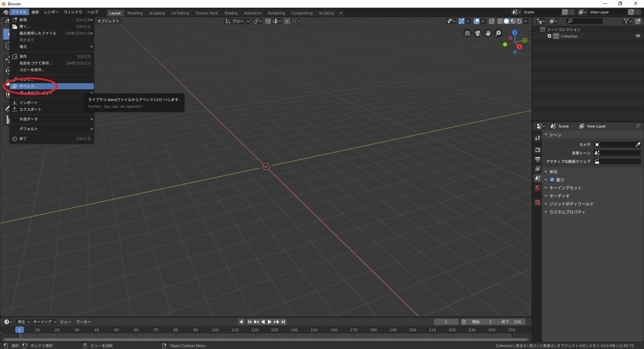Click the Blender logo menu icon
The height and width of the screenshot is (349, 644).
click(5, 12)
